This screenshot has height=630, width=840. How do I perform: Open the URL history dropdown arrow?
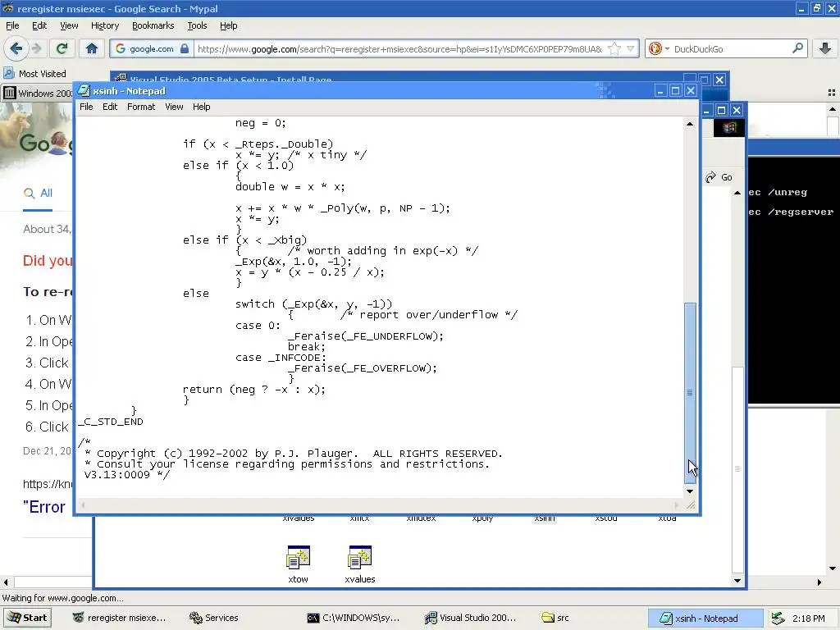pos(631,48)
